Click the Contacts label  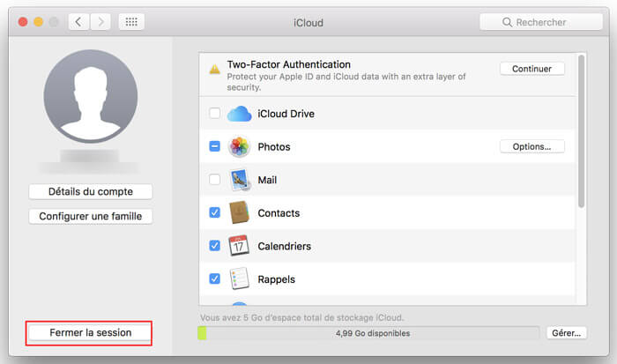pos(279,213)
